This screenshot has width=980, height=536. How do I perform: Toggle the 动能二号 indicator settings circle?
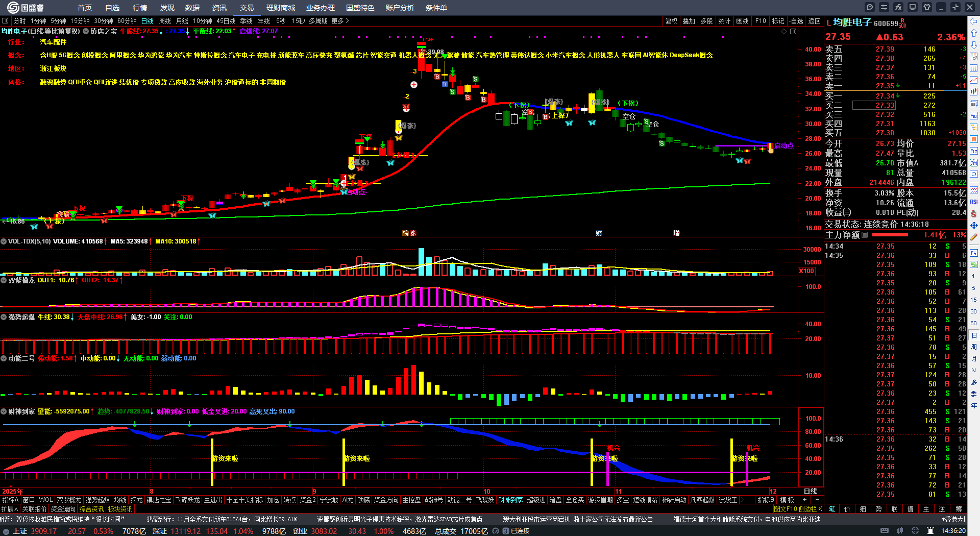click(4, 358)
